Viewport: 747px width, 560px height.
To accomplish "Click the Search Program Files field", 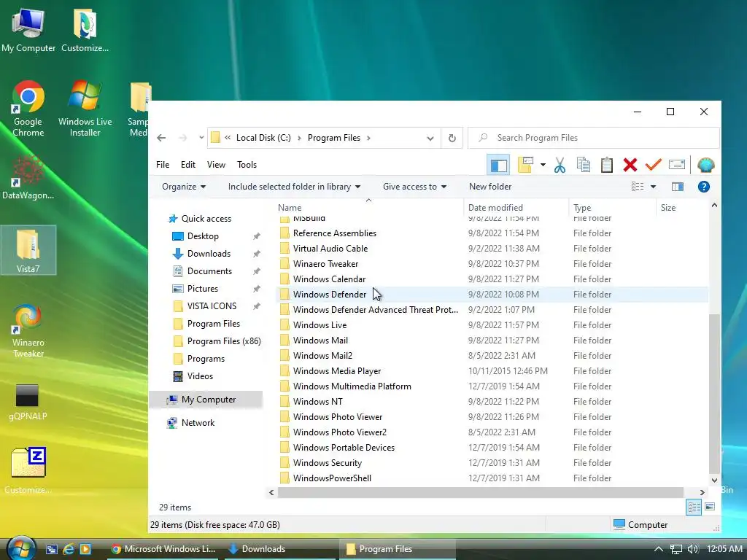I will [593, 138].
